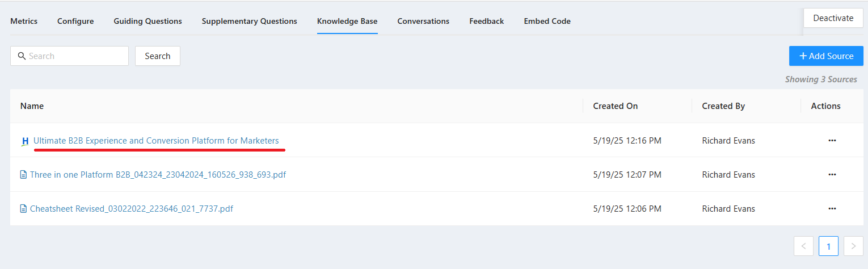Open actions menu for Cheatsheet Revised row

[x=832, y=209]
